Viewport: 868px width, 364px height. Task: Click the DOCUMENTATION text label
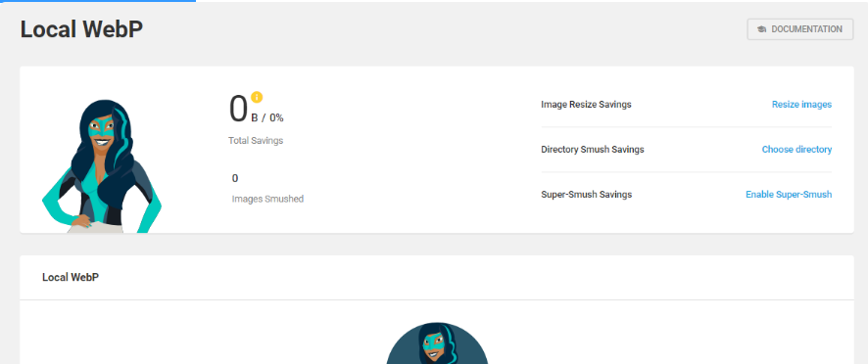[x=806, y=29]
